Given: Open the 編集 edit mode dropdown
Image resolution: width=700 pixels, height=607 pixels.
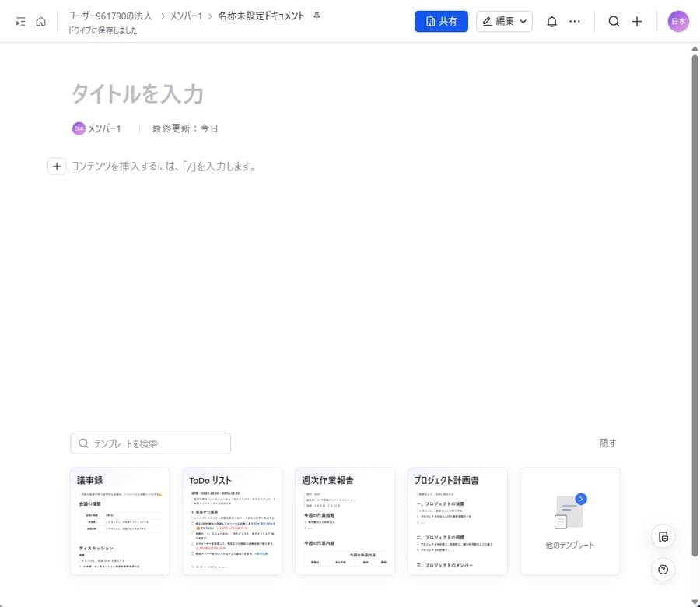Looking at the screenshot, I should click(x=503, y=21).
